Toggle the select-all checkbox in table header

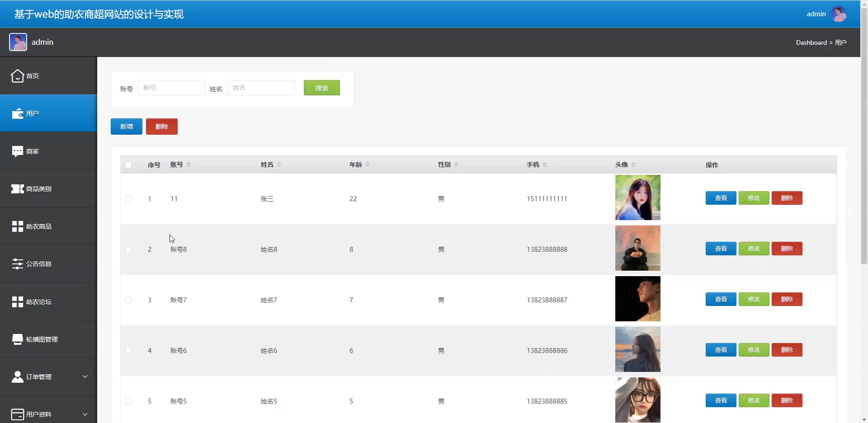tap(128, 165)
